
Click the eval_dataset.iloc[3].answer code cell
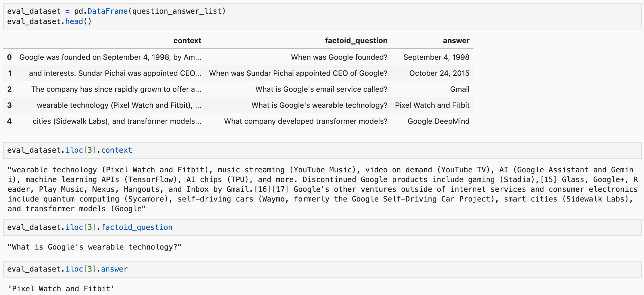[x=322, y=269]
